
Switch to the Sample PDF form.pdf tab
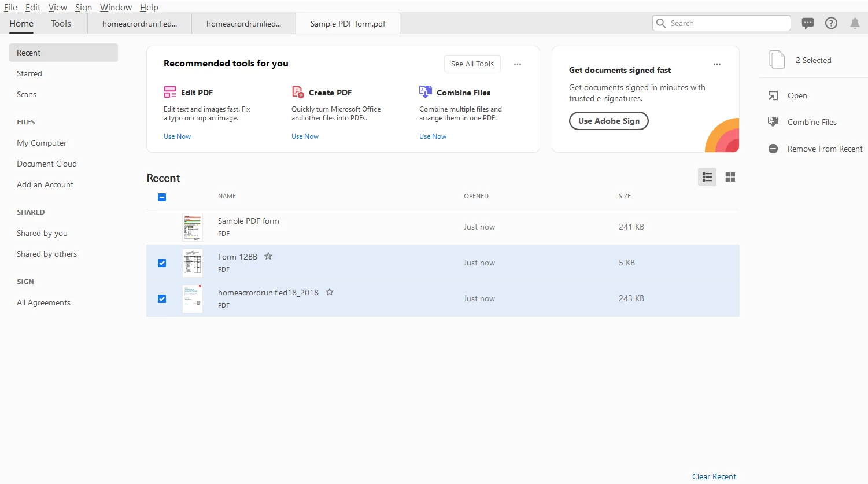click(x=348, y=24)
